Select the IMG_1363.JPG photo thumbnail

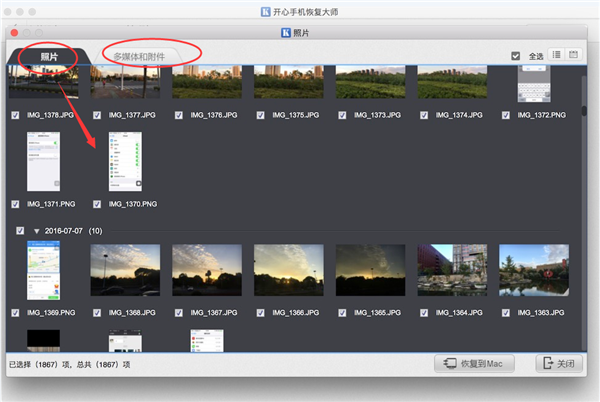tap(541, 272)
